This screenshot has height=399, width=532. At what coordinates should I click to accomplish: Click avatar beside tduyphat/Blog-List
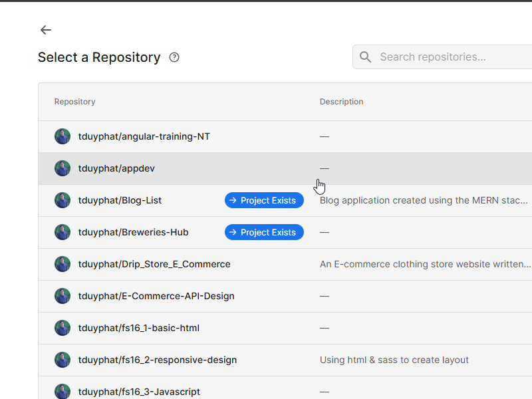[x=63, y=200]
